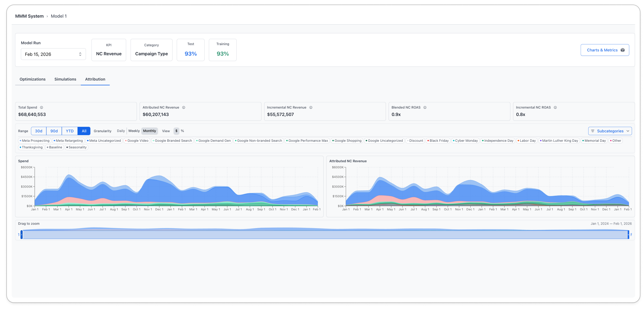Click the breadcrumb chevron after MMM System
644x309 pixels.
pyautogui.click(x=47, y=16)
